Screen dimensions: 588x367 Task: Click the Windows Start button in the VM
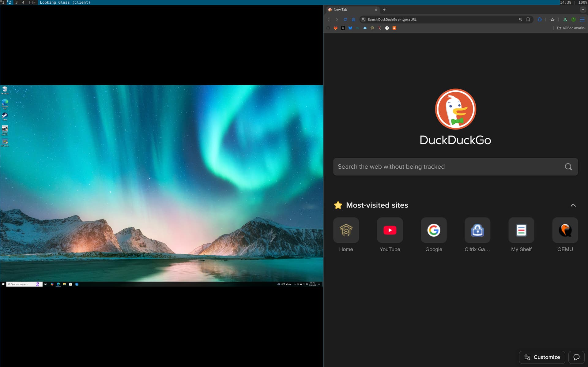point(3,284)
